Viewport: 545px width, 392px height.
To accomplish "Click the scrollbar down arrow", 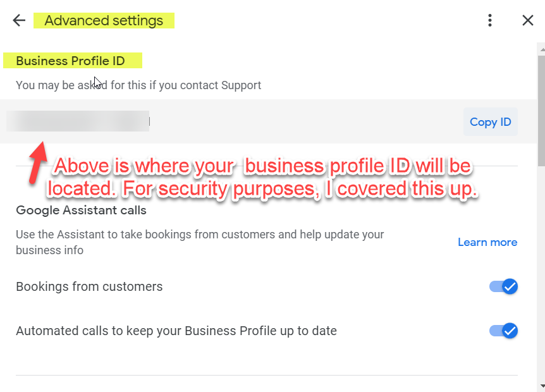I will (542, 386).
